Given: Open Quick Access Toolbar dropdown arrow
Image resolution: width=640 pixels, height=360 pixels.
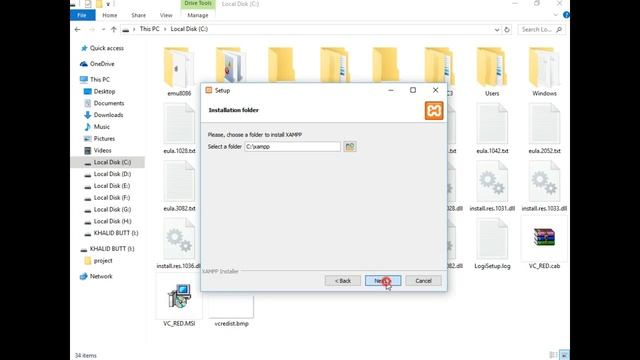Looking at the screenshot, I should click(108, 4).
